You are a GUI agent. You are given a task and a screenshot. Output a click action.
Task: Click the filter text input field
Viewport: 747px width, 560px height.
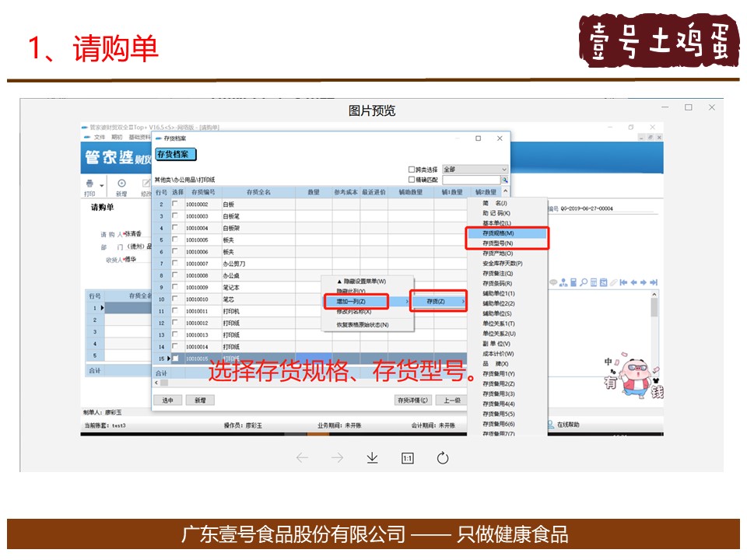coord(470,180)
